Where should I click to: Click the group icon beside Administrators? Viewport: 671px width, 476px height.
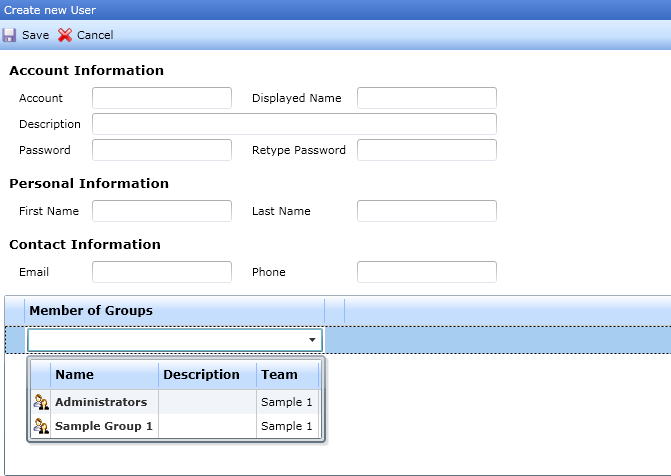click(41, 402)
